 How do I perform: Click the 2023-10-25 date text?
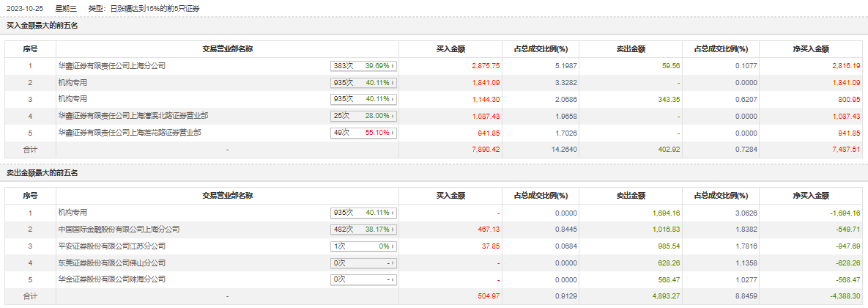click(x=24, y=8)
